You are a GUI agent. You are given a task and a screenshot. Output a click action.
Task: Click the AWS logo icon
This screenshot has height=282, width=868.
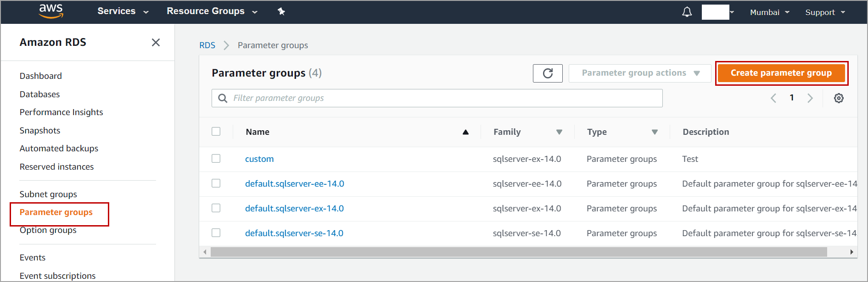[x=51, y=11]
